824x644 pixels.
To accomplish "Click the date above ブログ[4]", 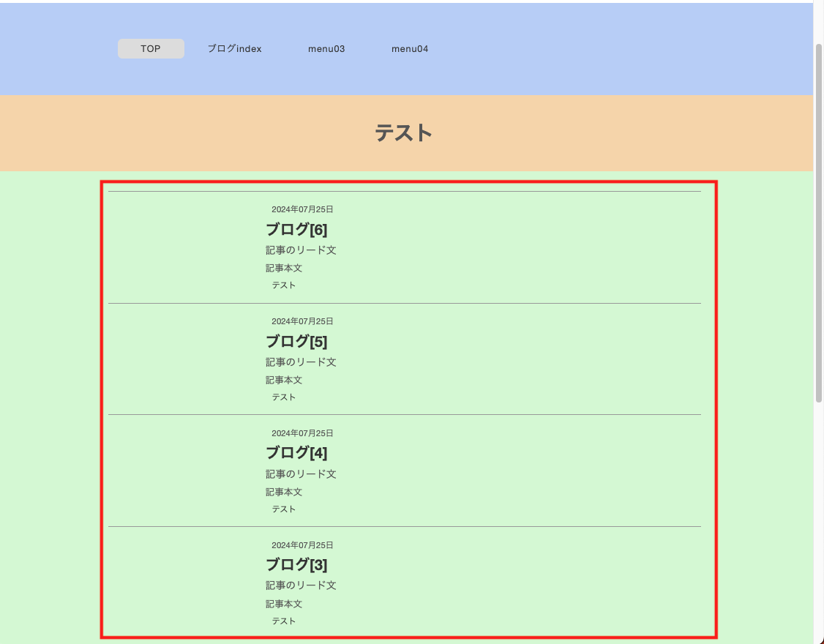I will click(302, 433).
